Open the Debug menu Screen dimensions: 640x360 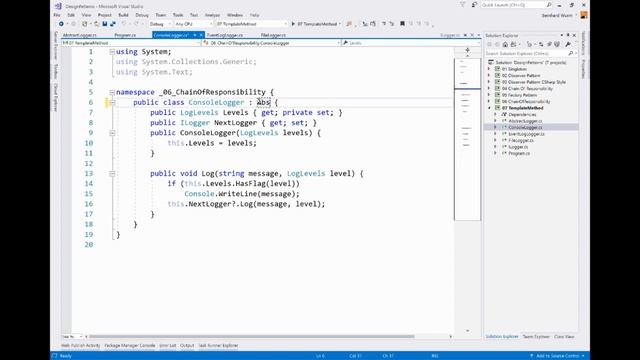(142, 15)
